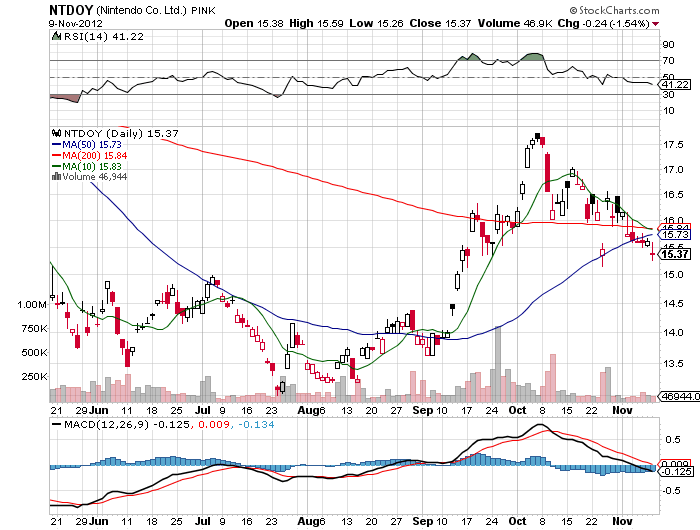Screen dimensions: 700x530
Task: Click the Volume 46.9K header value
Action: pyautogui.click(x=515, y=23)
